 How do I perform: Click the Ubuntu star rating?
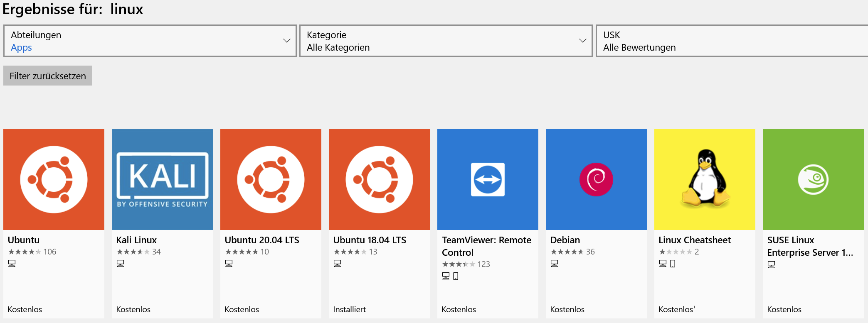point(25,252)
